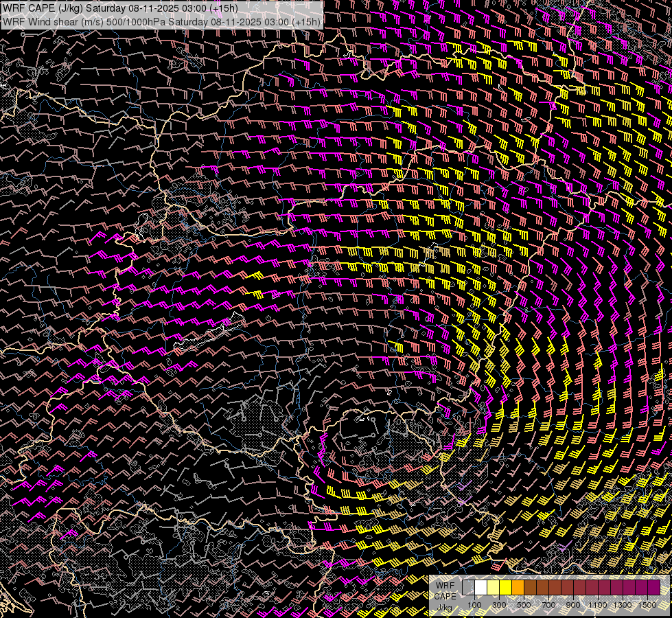Screen dimensions: 672x618
Task: Click the 1500 label at the legend end
Action: click(647, 604)
